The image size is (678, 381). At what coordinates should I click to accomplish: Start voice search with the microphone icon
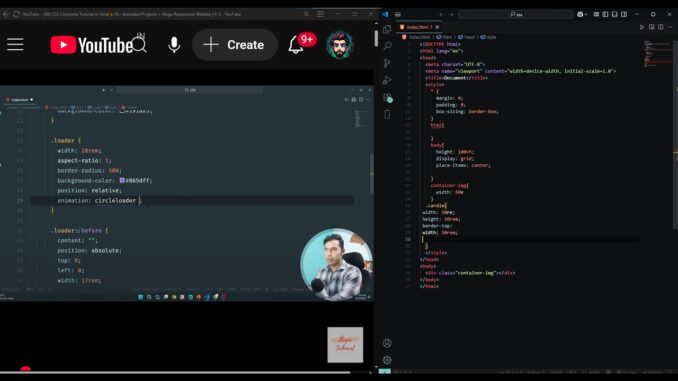tap(174, 45)
